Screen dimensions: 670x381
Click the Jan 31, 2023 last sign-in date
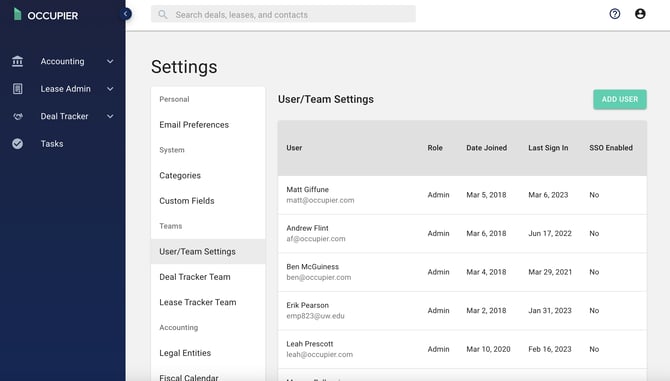550,311
